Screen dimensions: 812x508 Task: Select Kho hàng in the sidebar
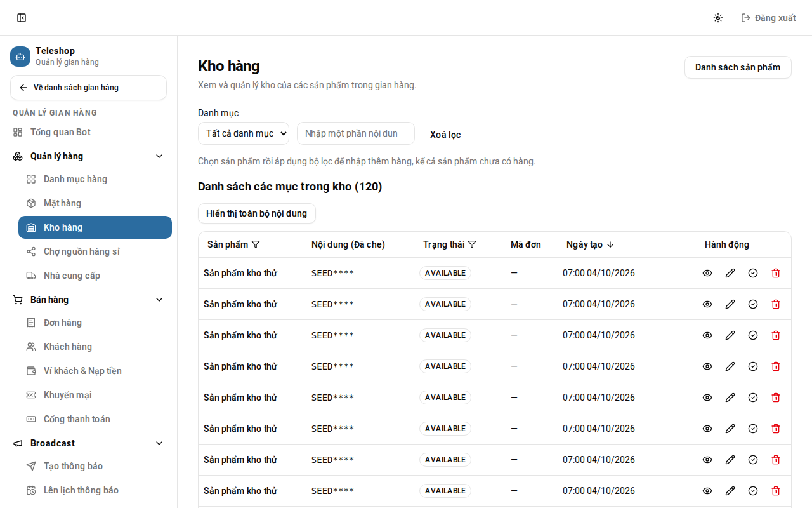coord(95,227)
